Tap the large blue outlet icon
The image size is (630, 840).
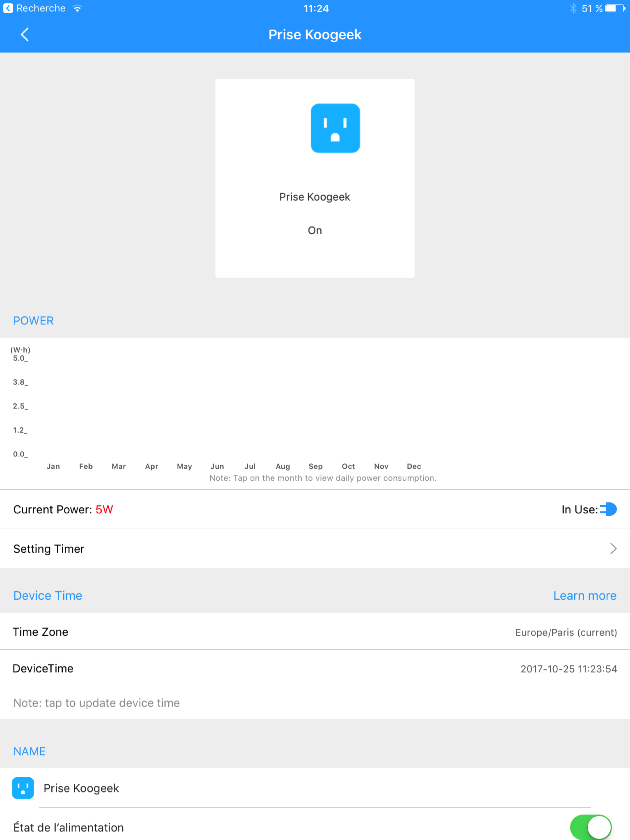(x=335, y=129)
